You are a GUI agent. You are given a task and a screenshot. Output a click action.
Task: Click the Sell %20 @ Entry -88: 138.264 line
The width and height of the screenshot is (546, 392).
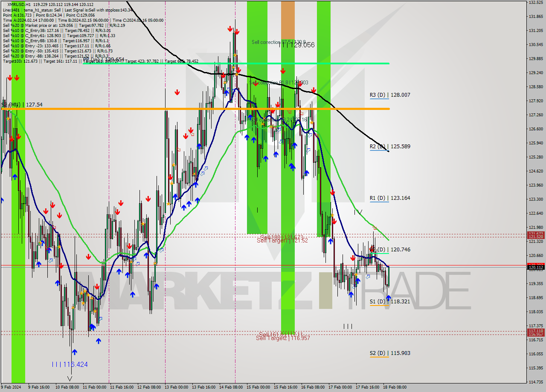[55, 56]
